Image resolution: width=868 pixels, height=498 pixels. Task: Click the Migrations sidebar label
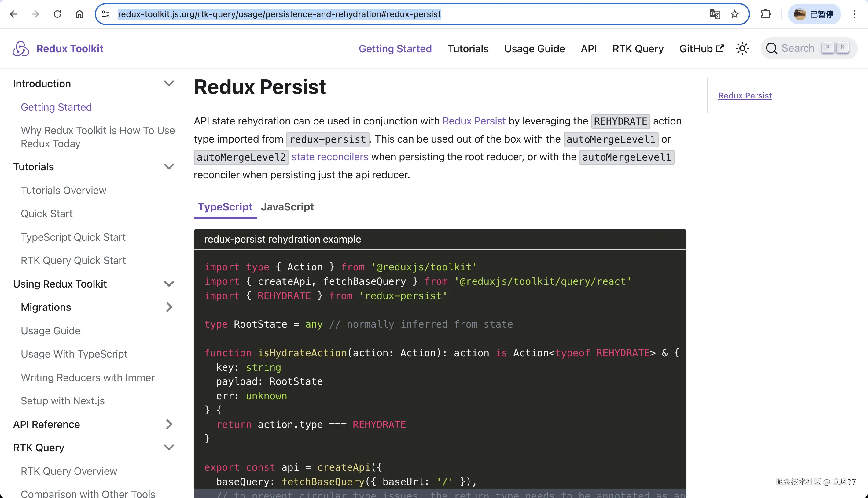point(46,307)
